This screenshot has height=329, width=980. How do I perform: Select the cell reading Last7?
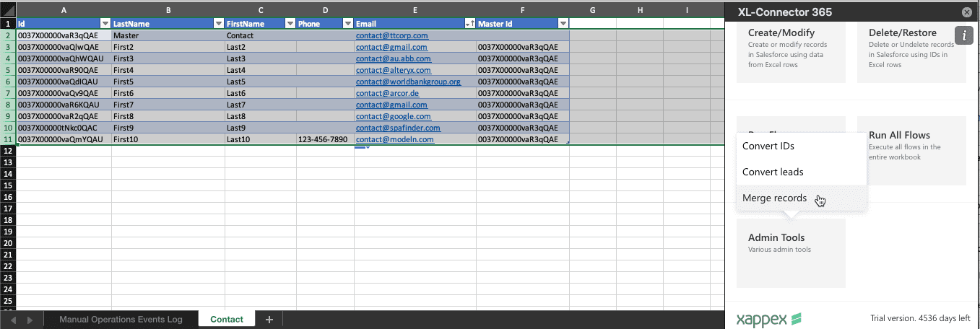(x=261, y=105)
